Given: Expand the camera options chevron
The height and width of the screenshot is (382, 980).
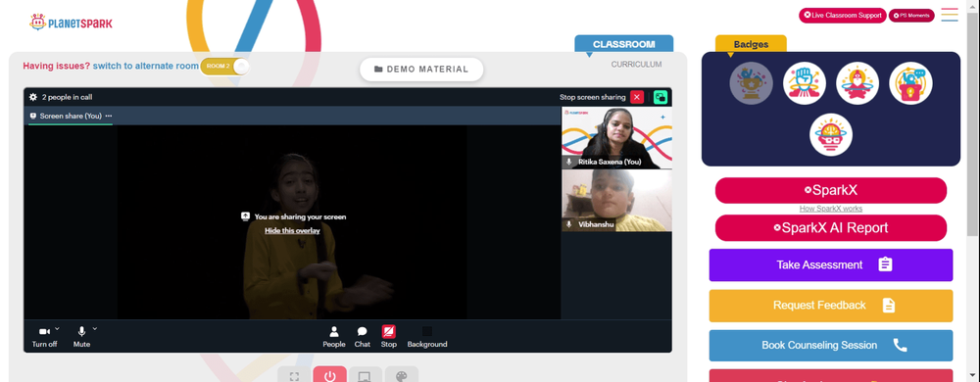Looking at the screenshot, I should pos(57,328).
